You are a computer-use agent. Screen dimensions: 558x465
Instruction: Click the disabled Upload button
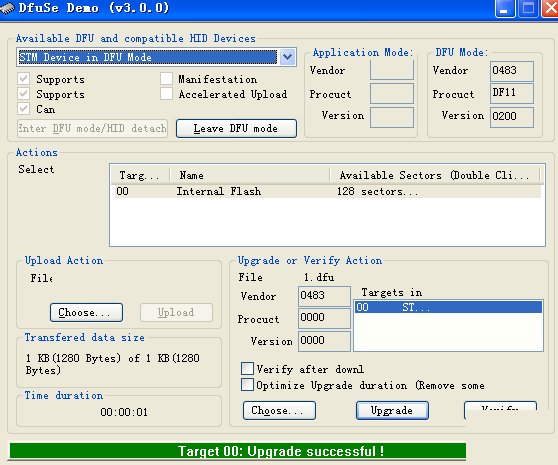[177, 312]
